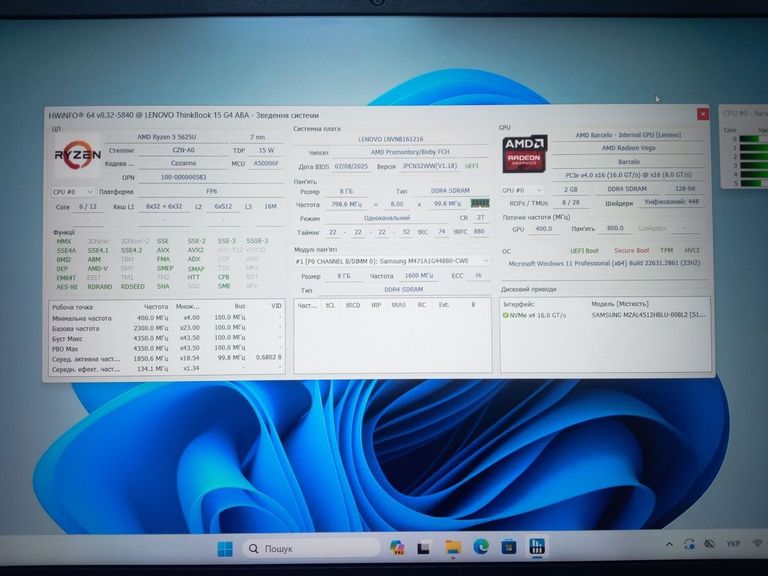Viewport: 768px width, 576px height.
Task: Click the UEFI Boot indicator
Action: (x=584, y=251)
